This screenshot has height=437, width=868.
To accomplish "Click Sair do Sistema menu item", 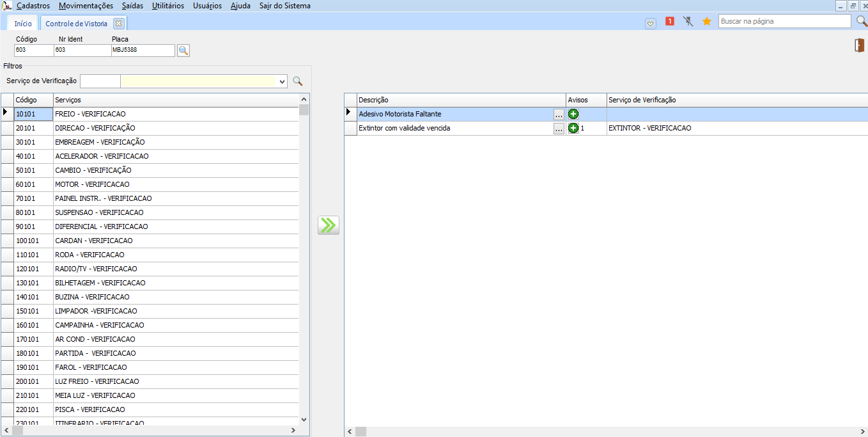I will (x=285, y=6).
